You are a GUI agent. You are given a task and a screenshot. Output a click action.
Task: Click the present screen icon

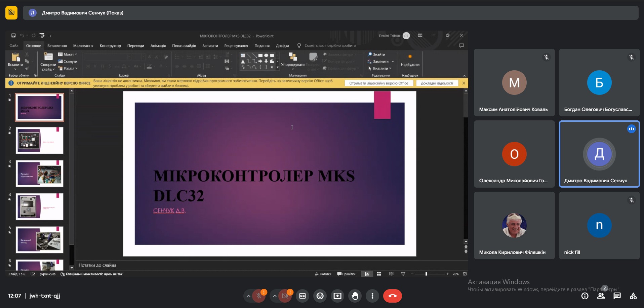[x=337, y=296]
